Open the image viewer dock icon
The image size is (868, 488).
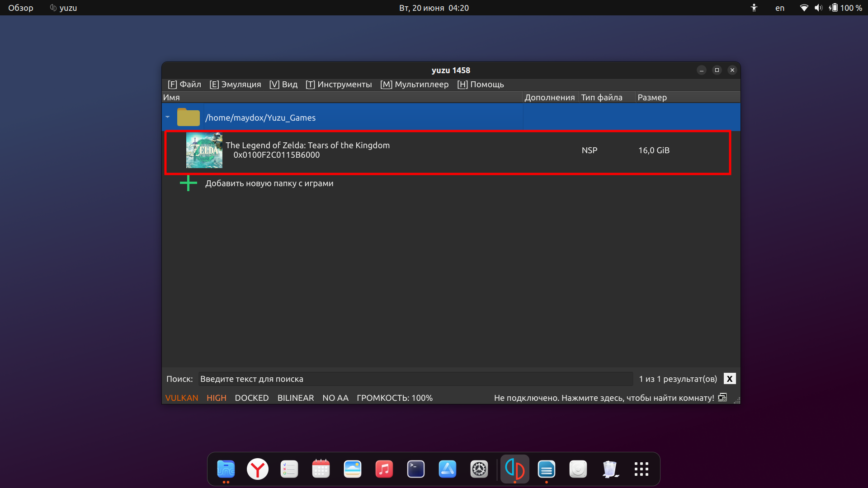tap(353, 469)
